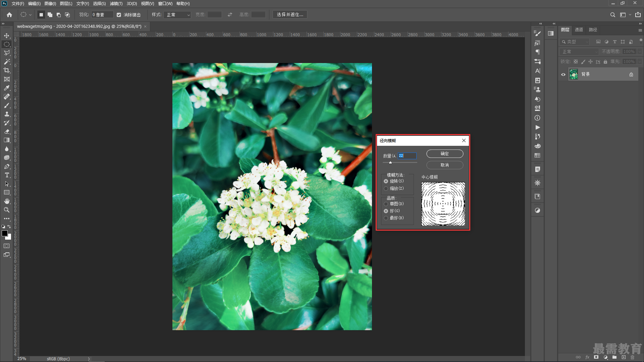Select the Path Selection tool
This screenshot has width=644, height=362.
click(7, 184)
